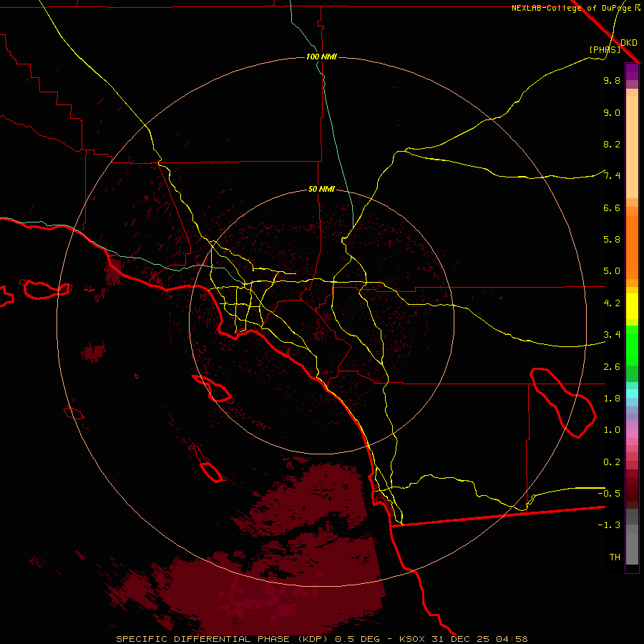The width and height of the screenshot is (644, 644).
Task: Click the DKD product code text
Action: [629, 43]
